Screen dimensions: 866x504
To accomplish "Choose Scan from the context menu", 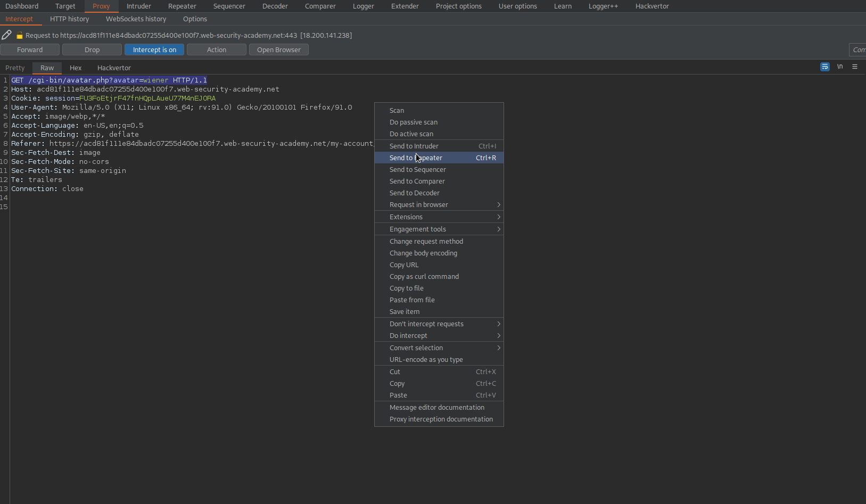I will [x=439, y=110].
